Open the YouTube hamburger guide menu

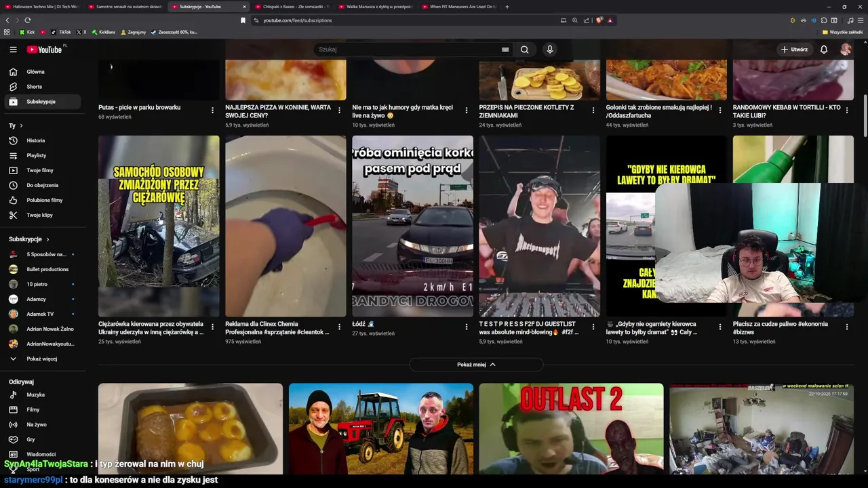coord(13,49)
